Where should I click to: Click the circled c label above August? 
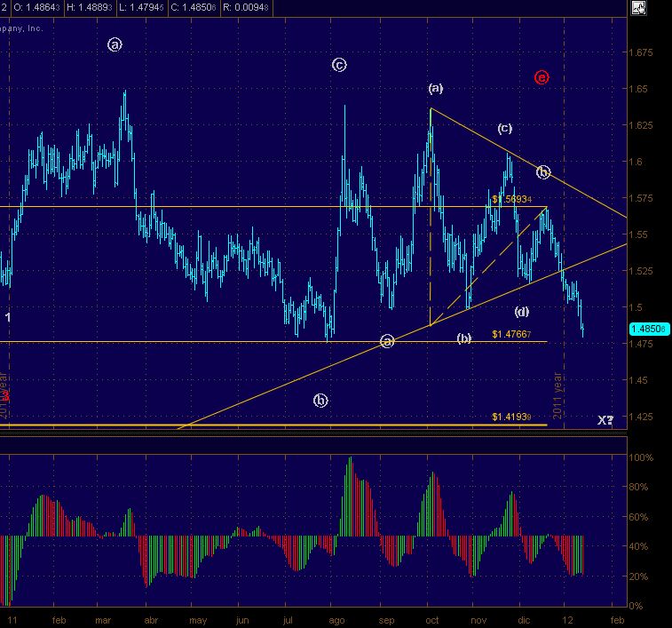coord(339,65)
